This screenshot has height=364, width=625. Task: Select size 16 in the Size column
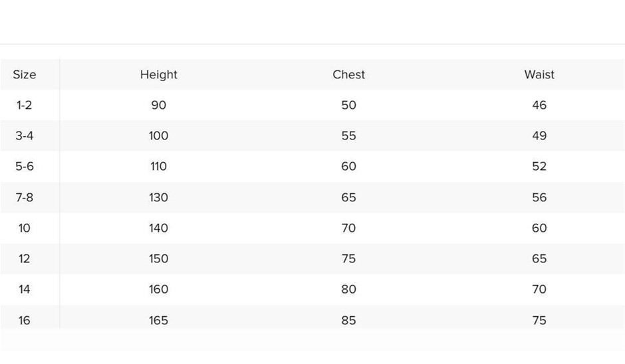coord(25,320)
